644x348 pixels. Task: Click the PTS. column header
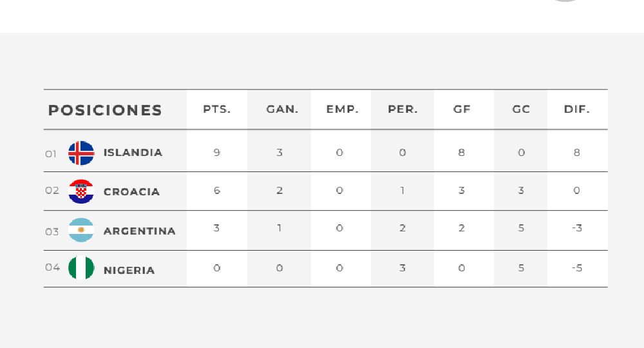(217, 110)
